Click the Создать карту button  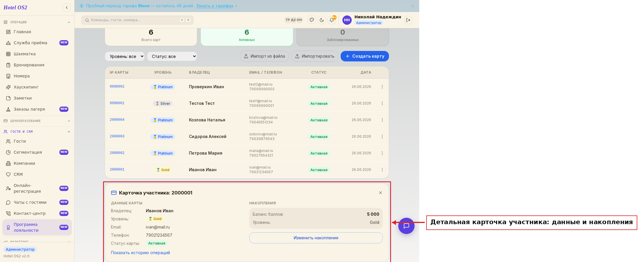coord(365,56)
